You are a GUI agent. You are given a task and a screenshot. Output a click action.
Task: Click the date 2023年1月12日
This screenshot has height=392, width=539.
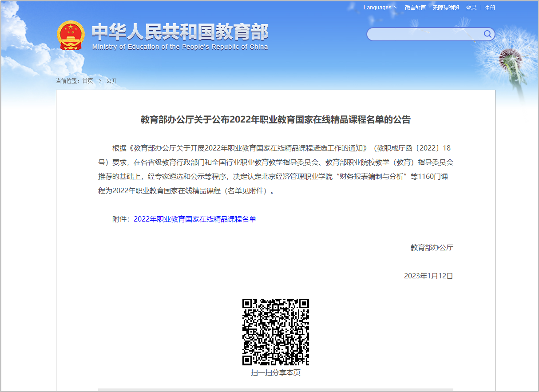click(428, 276)
